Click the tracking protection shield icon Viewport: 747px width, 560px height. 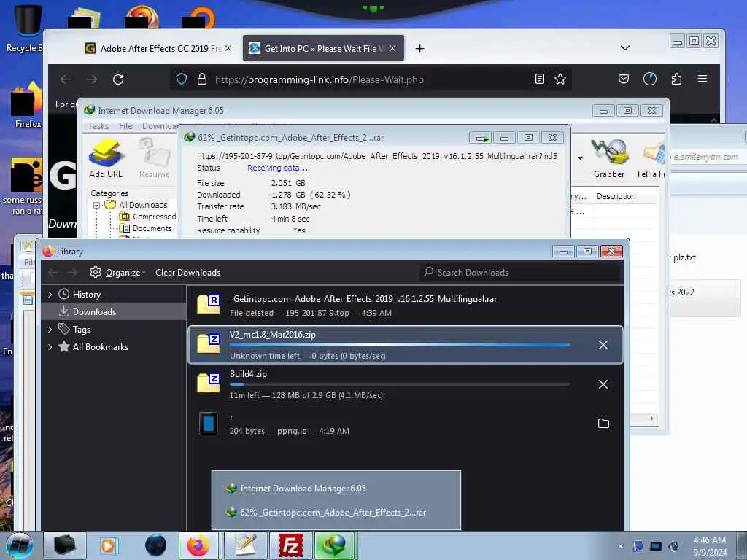(182, 79)
